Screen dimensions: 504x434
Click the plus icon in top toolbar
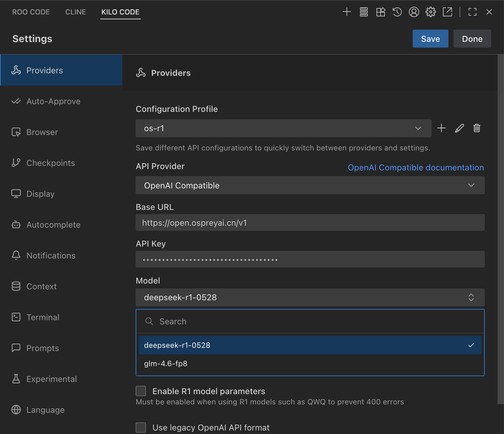tap(346, 12)
